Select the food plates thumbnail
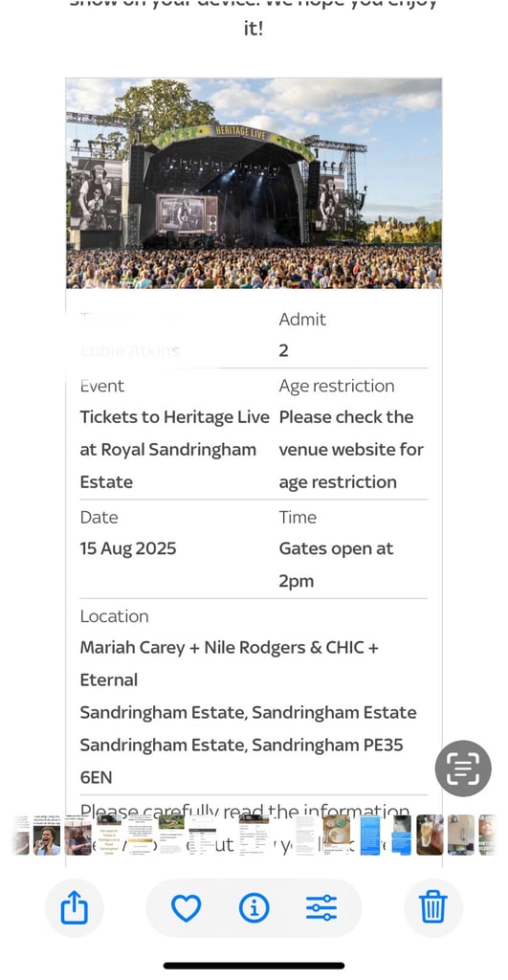The image size is (508, 980). tap(336, 835)
